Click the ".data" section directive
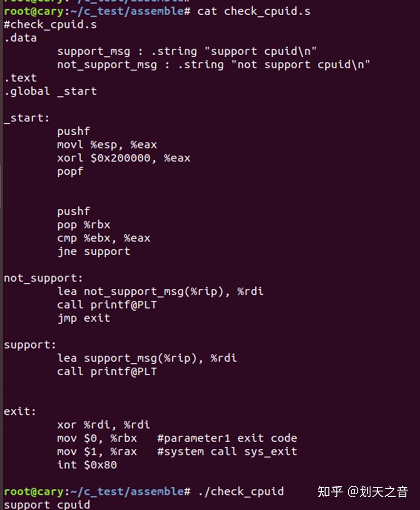The height and width of the screenshot is (510, 420). (x=20, y=38)
